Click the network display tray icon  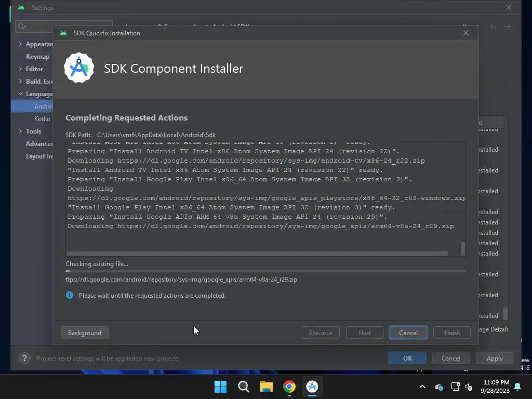tap(455, 387)
